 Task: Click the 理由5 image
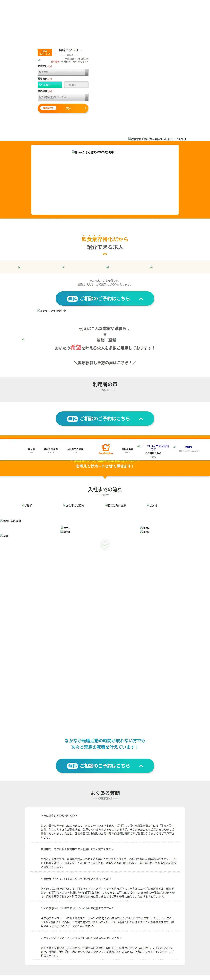[5, 536]
